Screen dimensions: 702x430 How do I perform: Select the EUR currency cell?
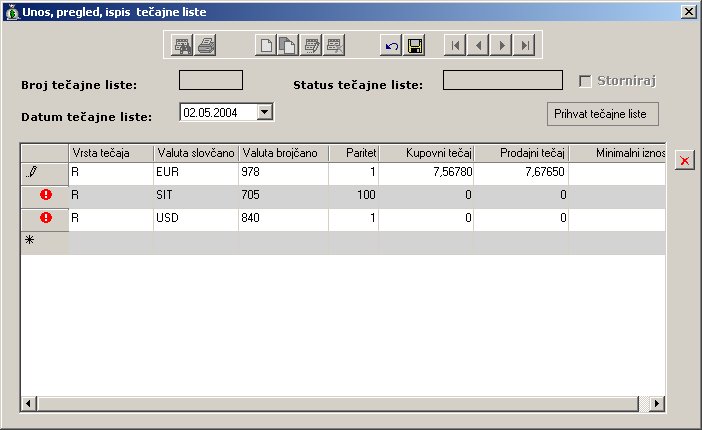click(196, 172)
